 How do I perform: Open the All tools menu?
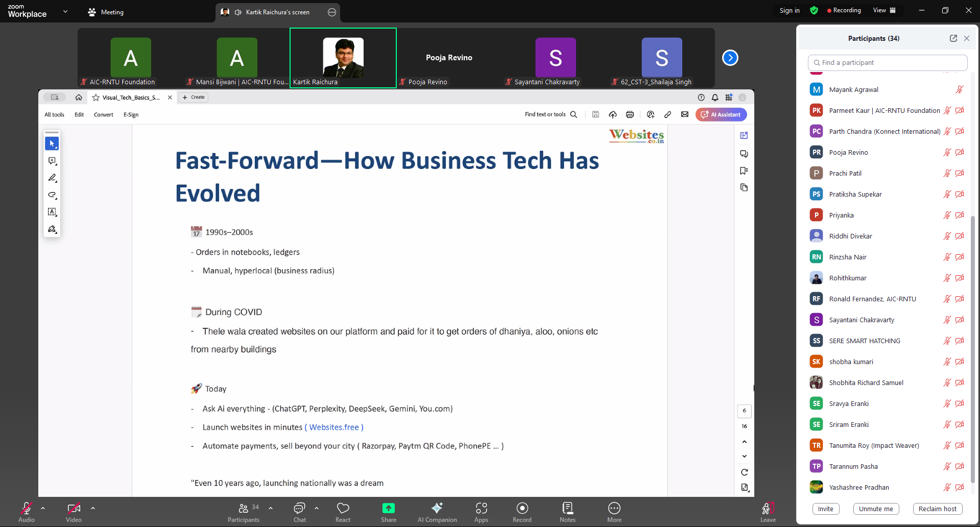point(54,114)
